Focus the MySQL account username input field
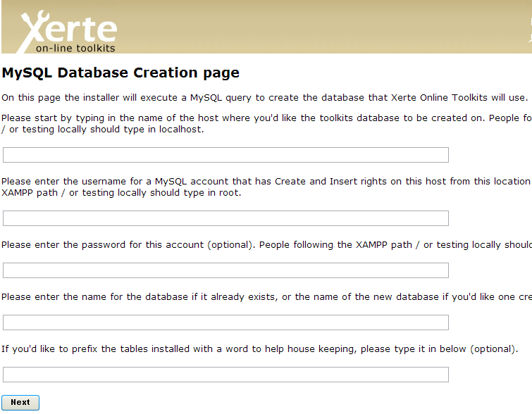Viewport: 532px width, 414px height. pyautogui.click(x=225, y=218)
